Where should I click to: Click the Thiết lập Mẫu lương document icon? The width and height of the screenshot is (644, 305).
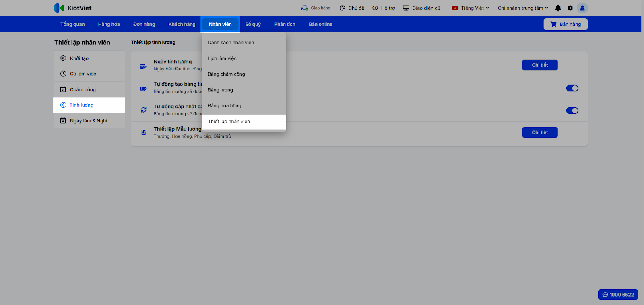143,132
